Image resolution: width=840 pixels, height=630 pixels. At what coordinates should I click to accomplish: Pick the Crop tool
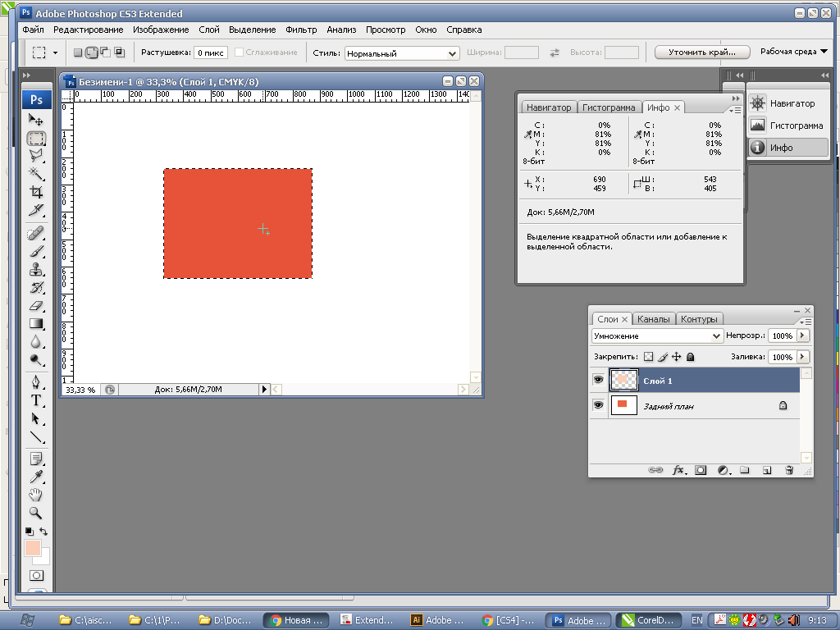coord(36,192)
